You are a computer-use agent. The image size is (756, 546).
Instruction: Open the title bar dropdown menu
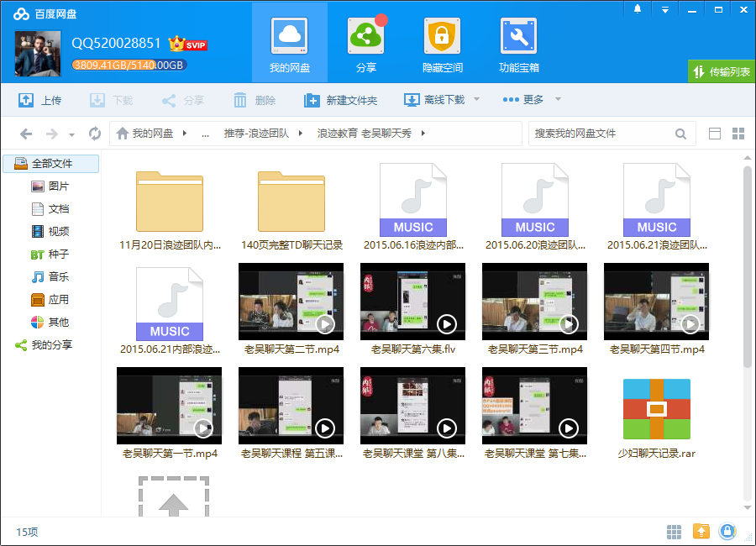(665, 9)
